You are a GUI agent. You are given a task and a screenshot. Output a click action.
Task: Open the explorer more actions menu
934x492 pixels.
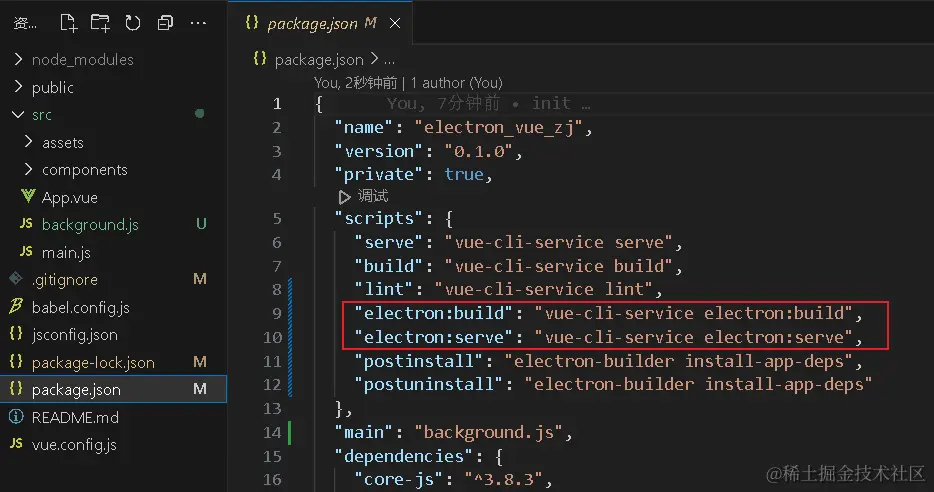198,23
